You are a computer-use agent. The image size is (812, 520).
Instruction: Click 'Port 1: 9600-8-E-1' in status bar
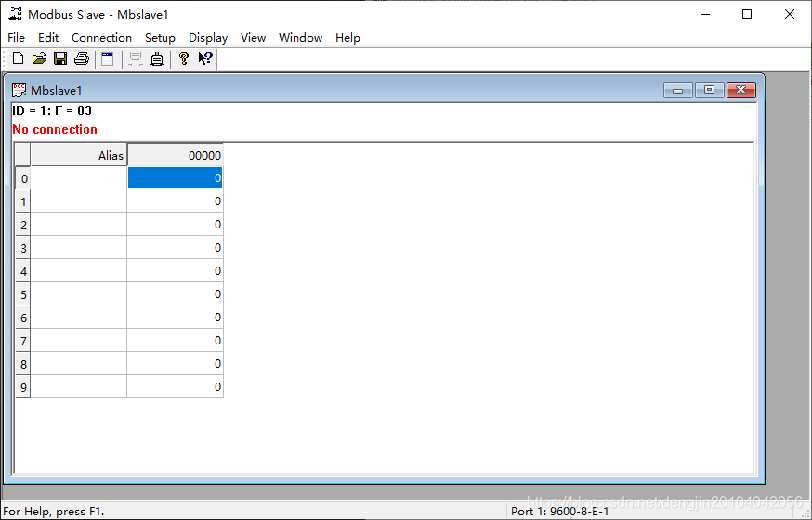pyautogui.click(x=560, y=512)
